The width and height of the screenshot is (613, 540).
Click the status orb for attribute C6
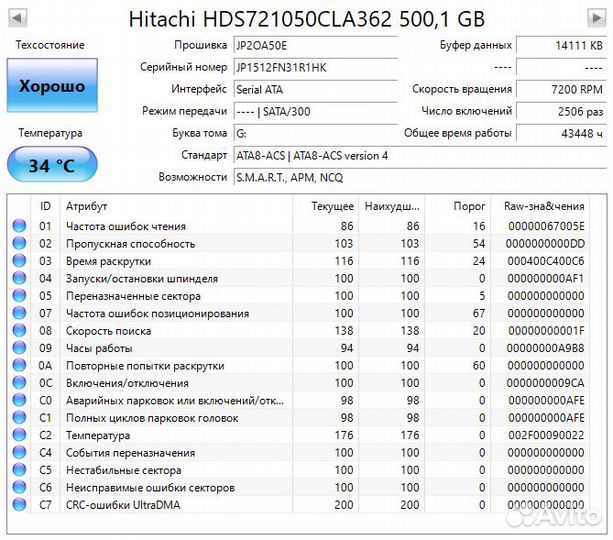pyautogui.click(x=19, y=487)
